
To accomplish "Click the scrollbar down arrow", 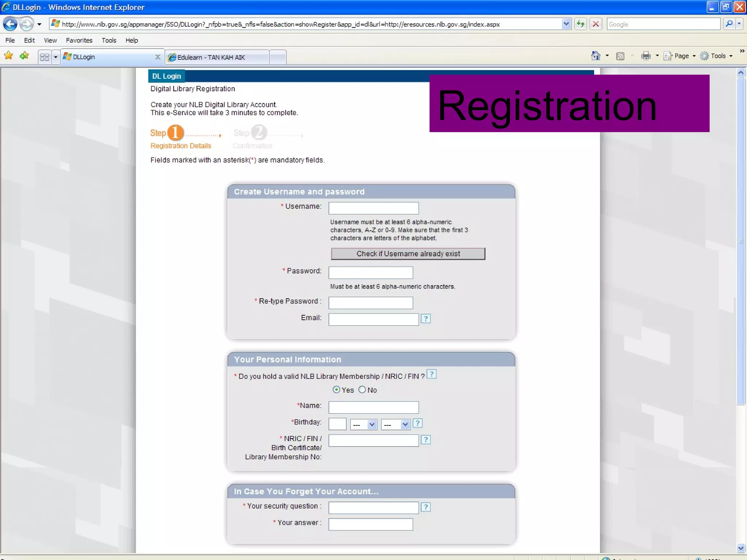I will pyautogui.click(x=741, y=548).
